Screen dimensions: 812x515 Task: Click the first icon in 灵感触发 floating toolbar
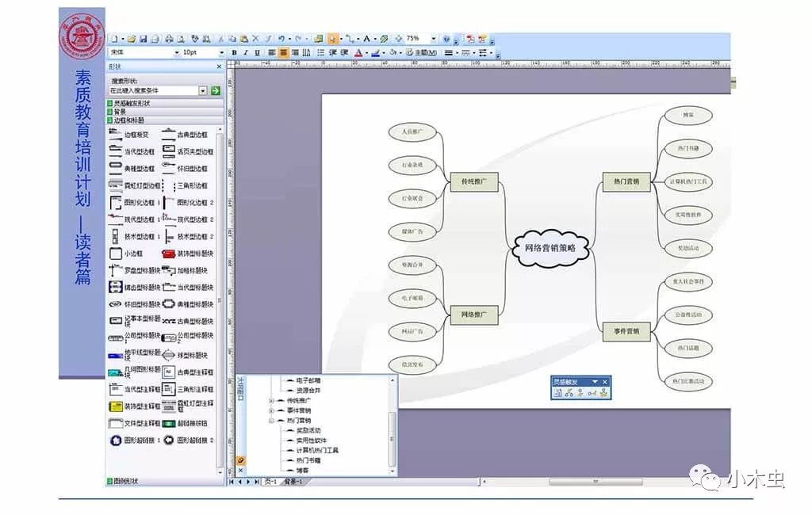(557, 393)
